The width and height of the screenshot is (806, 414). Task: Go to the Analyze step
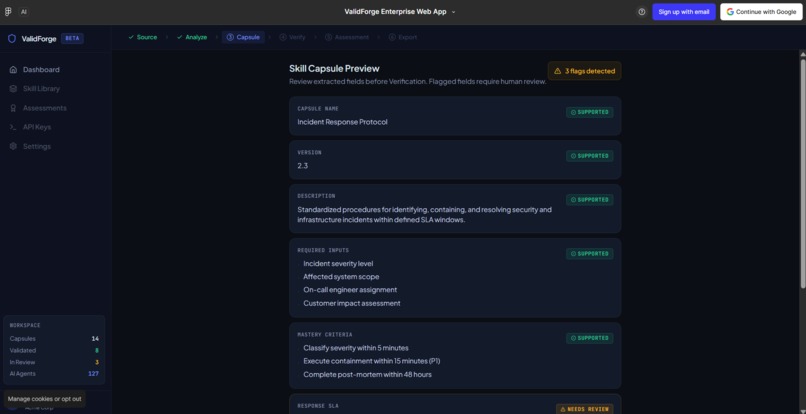pyautogui.click(x=192, y=37)
